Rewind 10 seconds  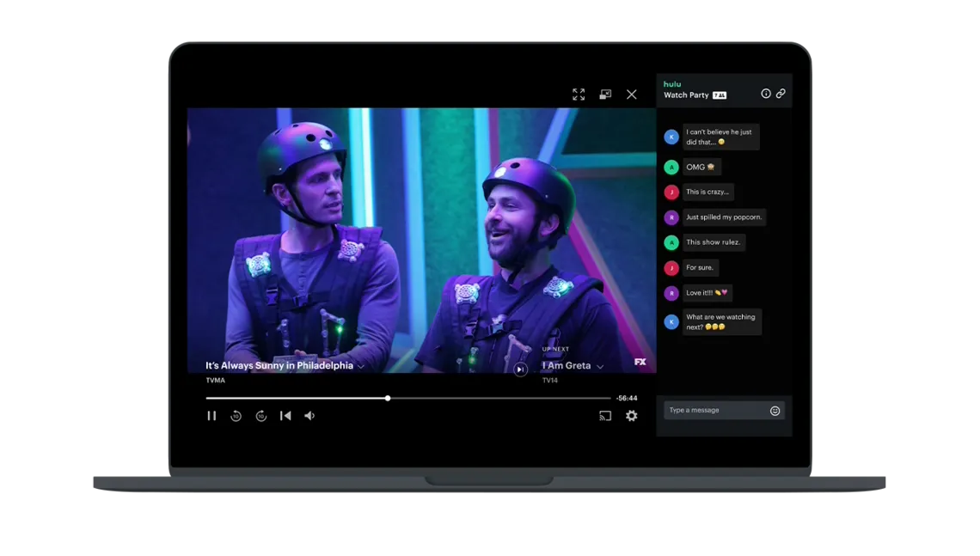pyautogui.click(x=236, y=416)
